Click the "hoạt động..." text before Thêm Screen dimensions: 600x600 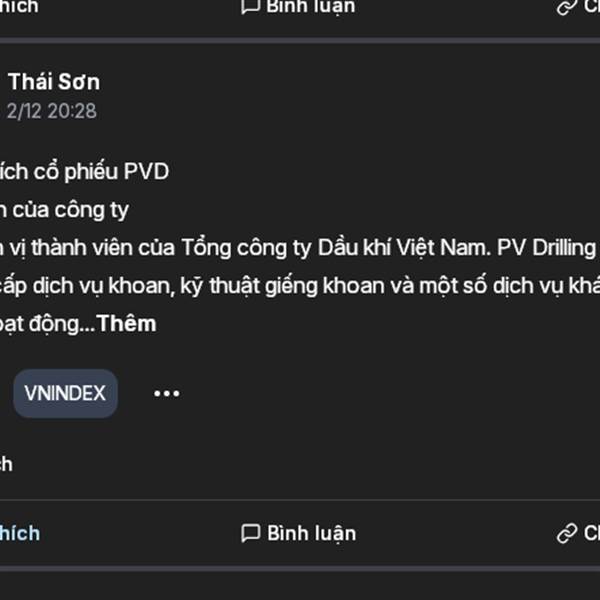(47, 324)
